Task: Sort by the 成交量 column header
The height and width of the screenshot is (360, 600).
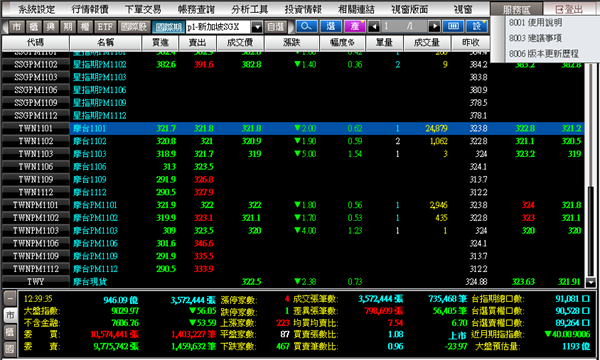Action: click(x=427, y=43)
